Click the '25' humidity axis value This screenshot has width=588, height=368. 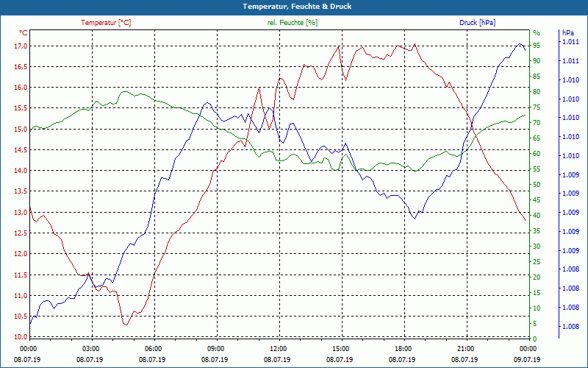click(537, 262)
